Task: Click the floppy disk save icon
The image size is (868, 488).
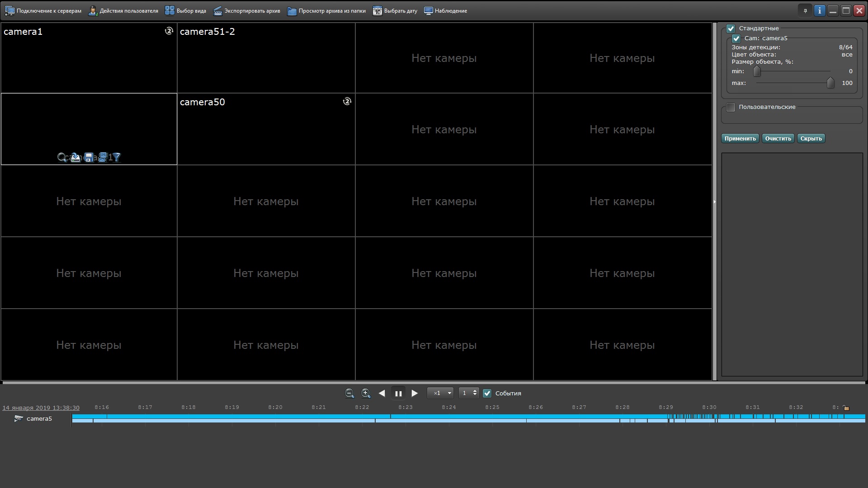Action: click(89, 157)
